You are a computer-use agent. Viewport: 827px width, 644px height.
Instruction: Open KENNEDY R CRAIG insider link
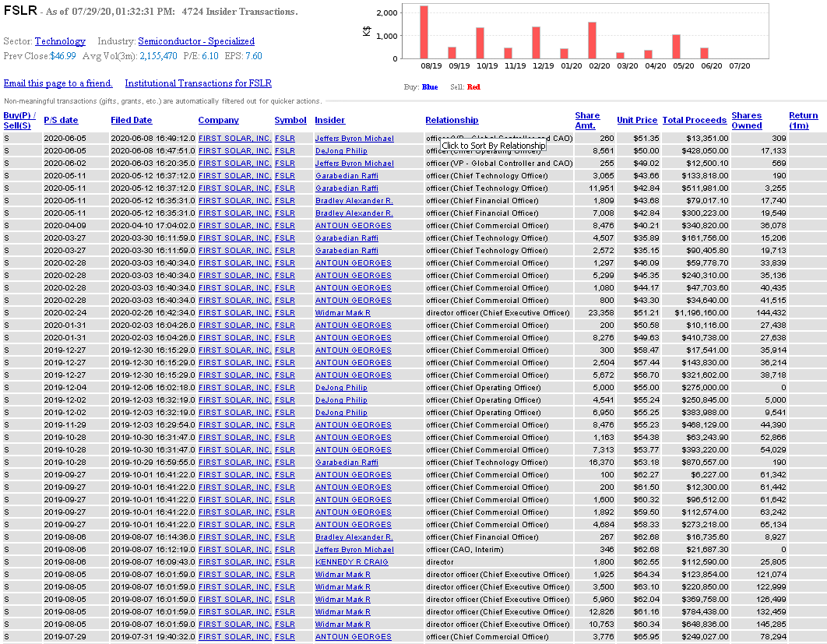[x=352, y=562]
